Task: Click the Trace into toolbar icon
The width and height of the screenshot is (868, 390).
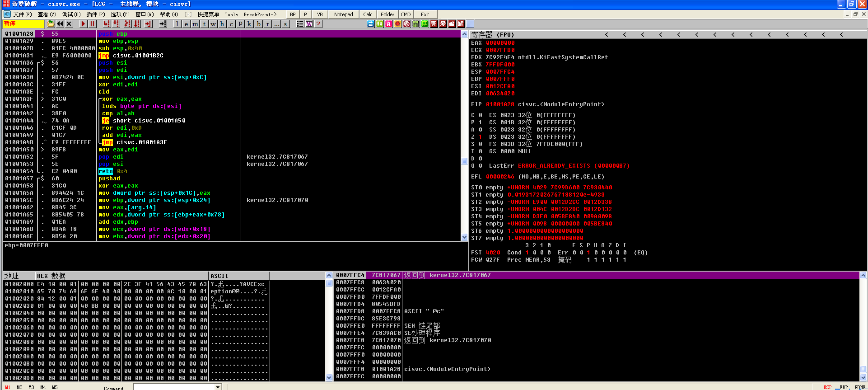Action: [x=128, y=24]
